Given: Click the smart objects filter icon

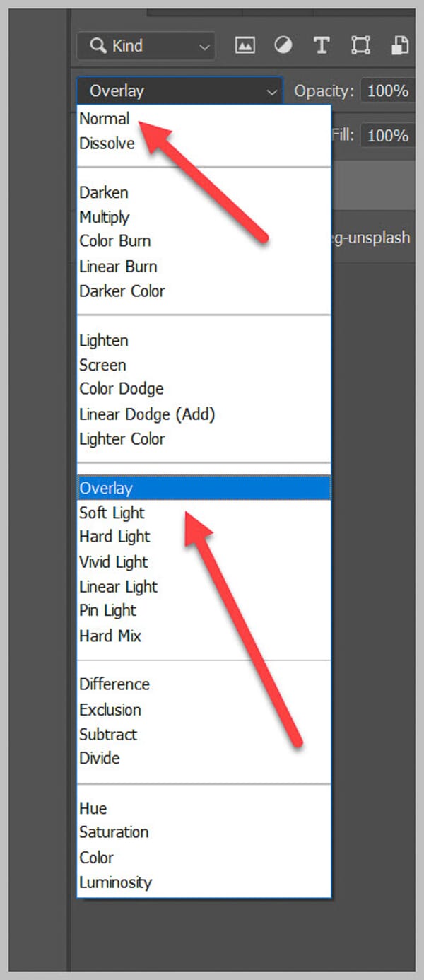Looking at the screenshot, I should click(x=399, y=45).
